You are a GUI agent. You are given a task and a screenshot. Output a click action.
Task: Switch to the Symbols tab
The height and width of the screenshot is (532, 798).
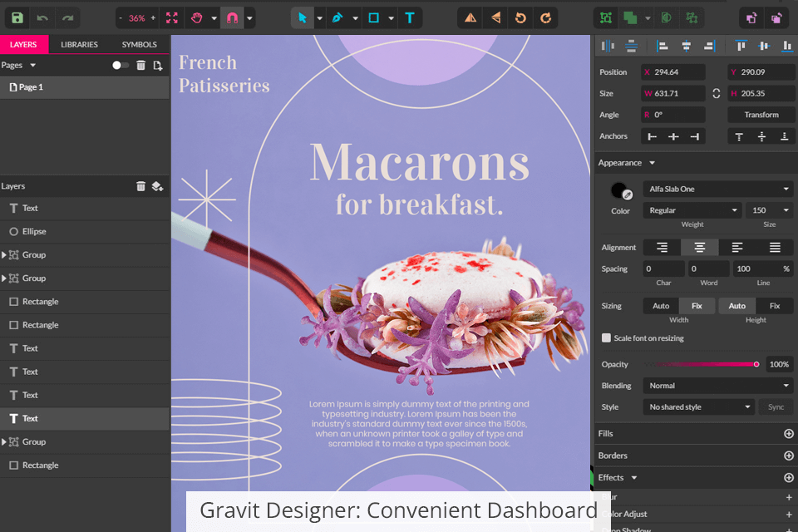click(140, 44)
